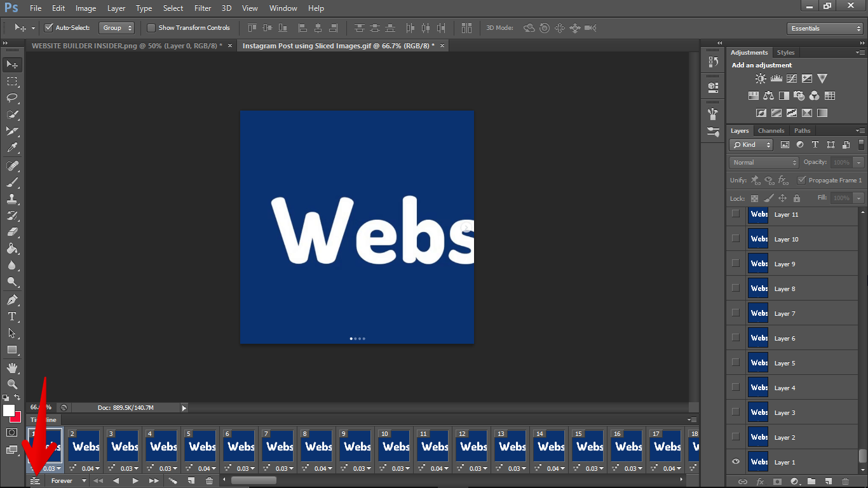The height and width of the screenshot is (488, 868).
Task: Click the Brightness/Contrast adjustment icon
Action: click(x=761, y=79)
